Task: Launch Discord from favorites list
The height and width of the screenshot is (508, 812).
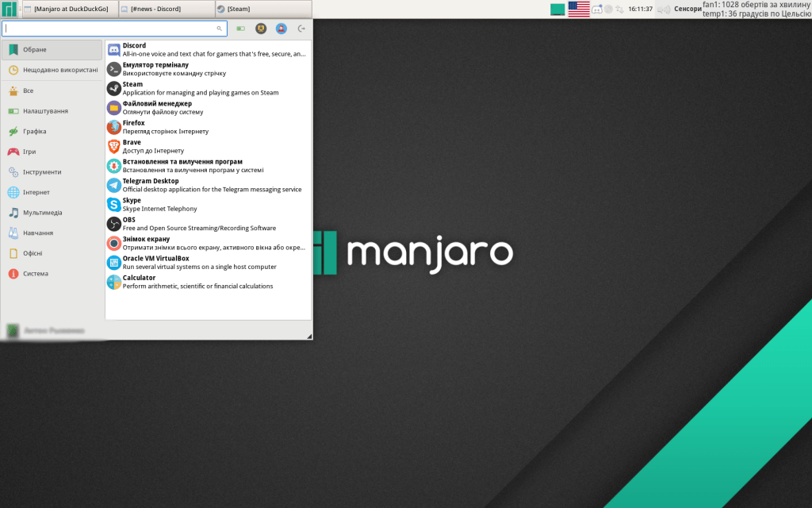Action: point(208,50)
